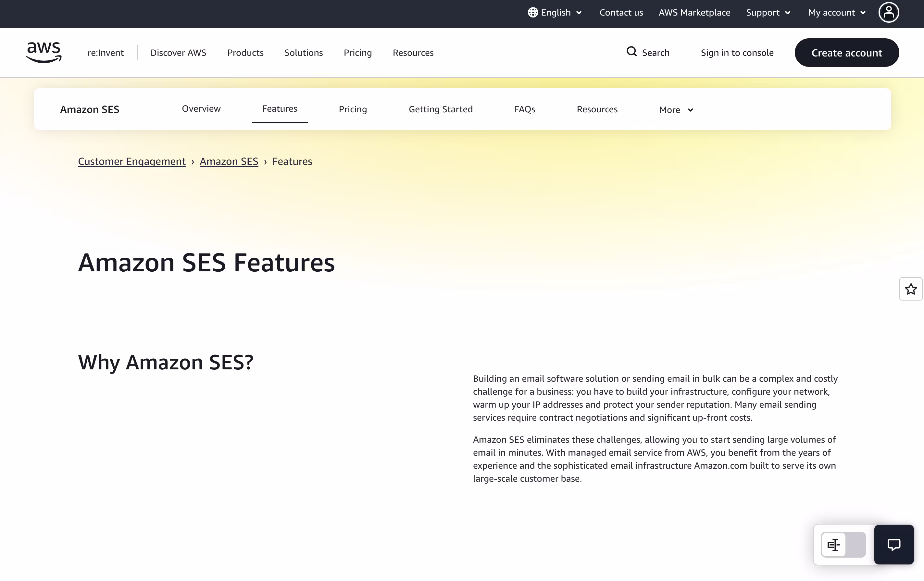The height and width of the screenshot is (581, 924).
Task: Open the Solutions menu
Action: [x=304, y=53]
